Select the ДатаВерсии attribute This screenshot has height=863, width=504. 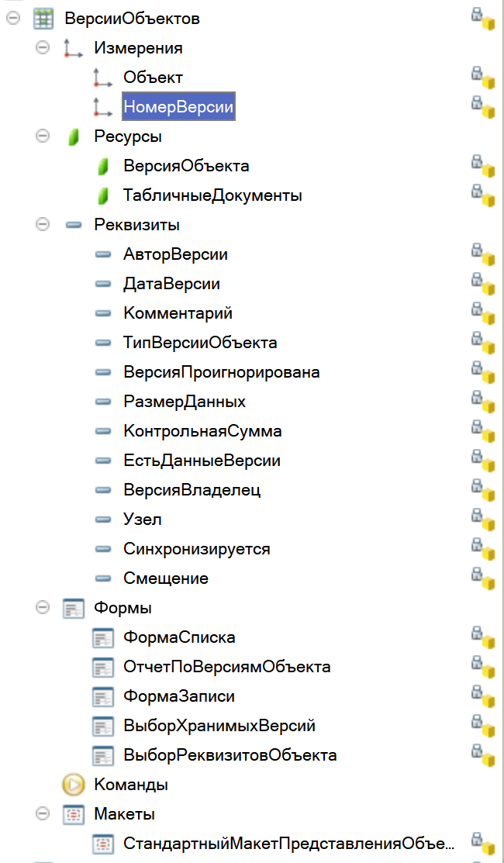(x=171, y=284)
